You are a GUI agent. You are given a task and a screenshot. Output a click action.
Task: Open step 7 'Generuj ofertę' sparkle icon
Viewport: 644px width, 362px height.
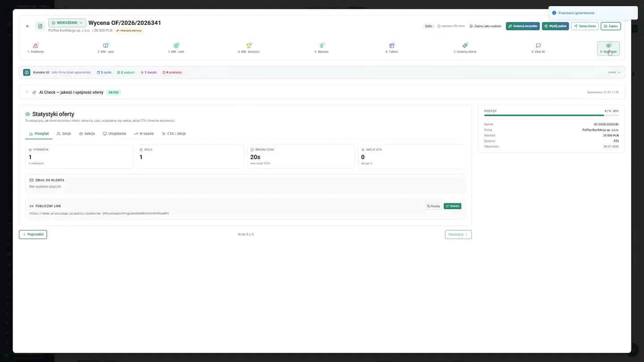click(465, 46)
